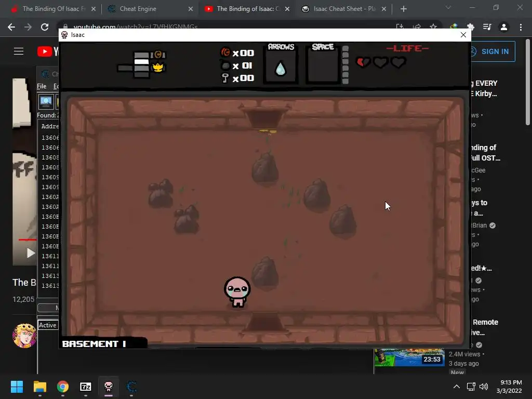The height and width of the screenshot is (399, 532).
Task: Go to YouTube home via logo
Action: pyautogui.click(x=47, y=51)
